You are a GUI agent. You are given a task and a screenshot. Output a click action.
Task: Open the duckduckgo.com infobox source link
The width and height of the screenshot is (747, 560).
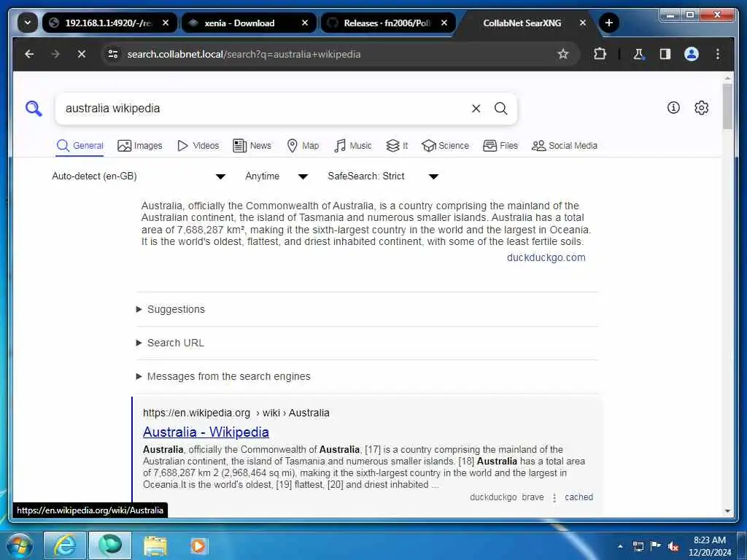[x=546, y=257]
